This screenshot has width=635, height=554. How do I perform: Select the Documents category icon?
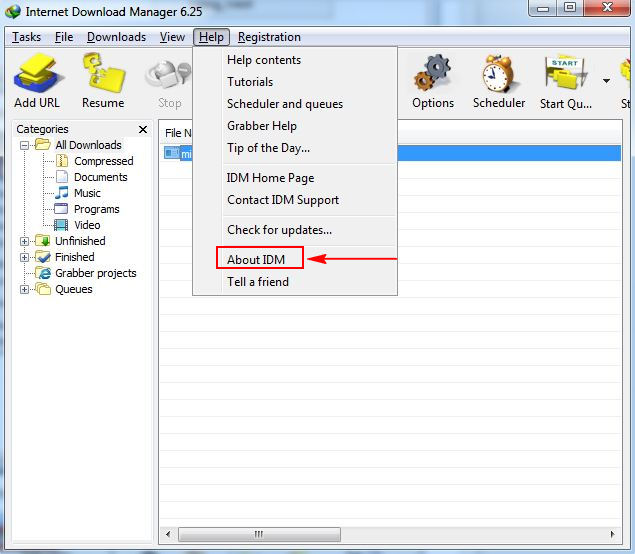tap(62, 177)
